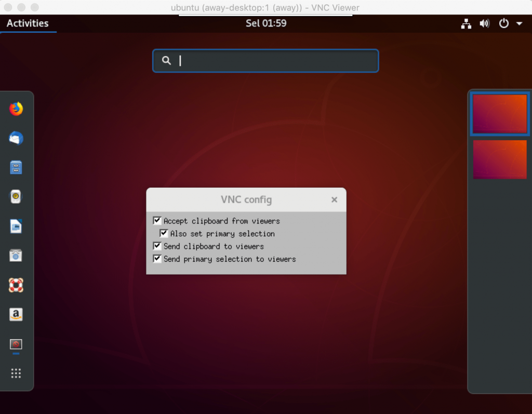Launch Firefox from the dock
Image resolution: width=532 pixels, height=414 pixels.
[16, 109]
